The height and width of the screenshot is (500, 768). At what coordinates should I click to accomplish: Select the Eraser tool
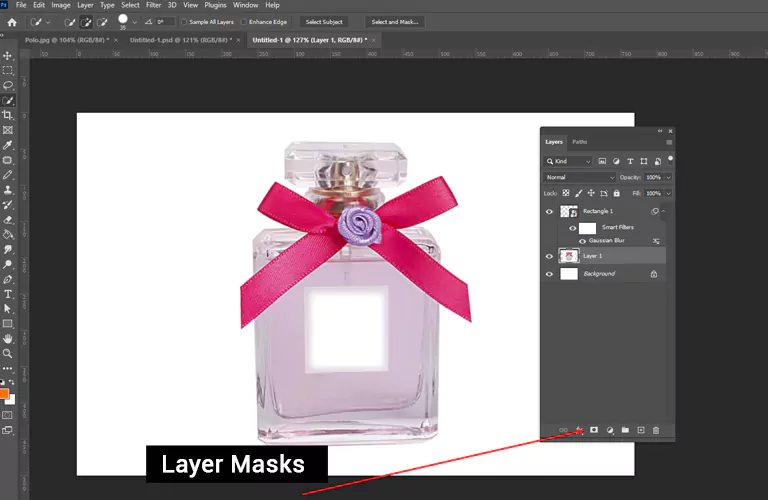(7, 220)
